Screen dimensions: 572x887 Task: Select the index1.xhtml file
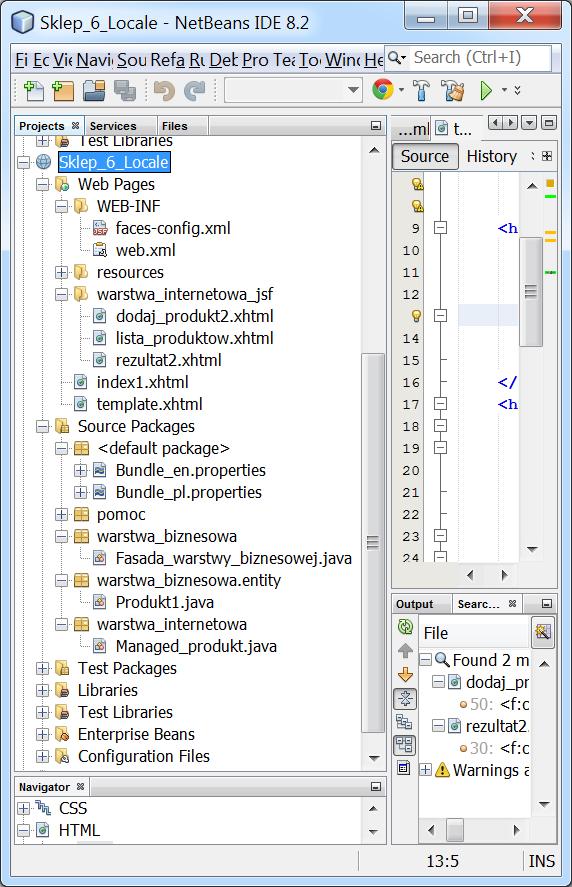pos(143,382)
